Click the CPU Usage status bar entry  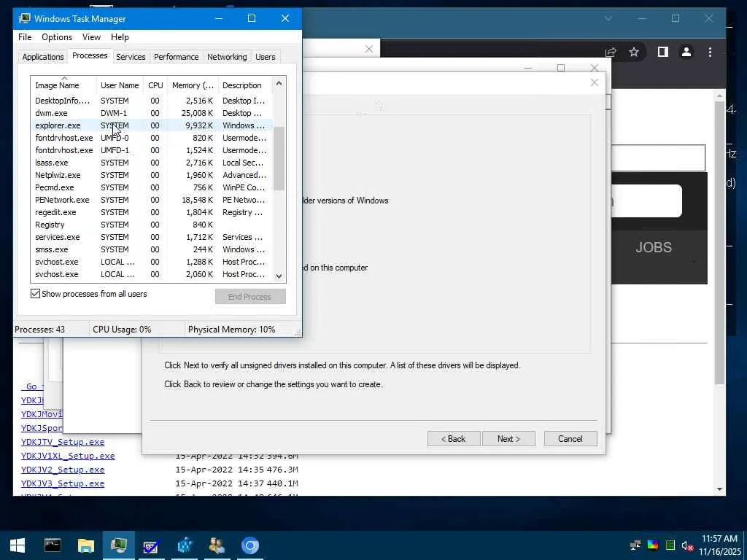click(x=122, y=330)
